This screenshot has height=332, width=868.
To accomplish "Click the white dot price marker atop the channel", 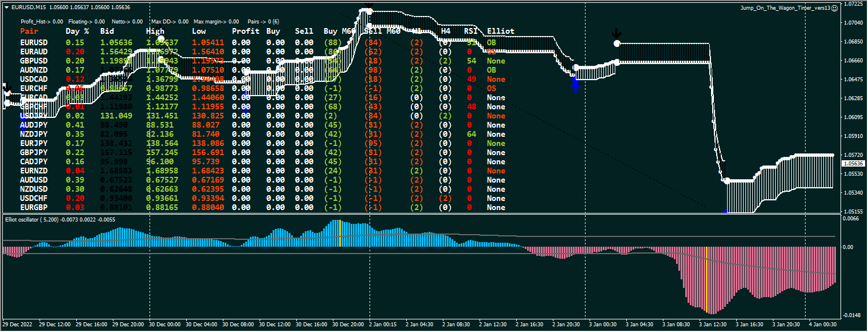I will pos(368,11).
